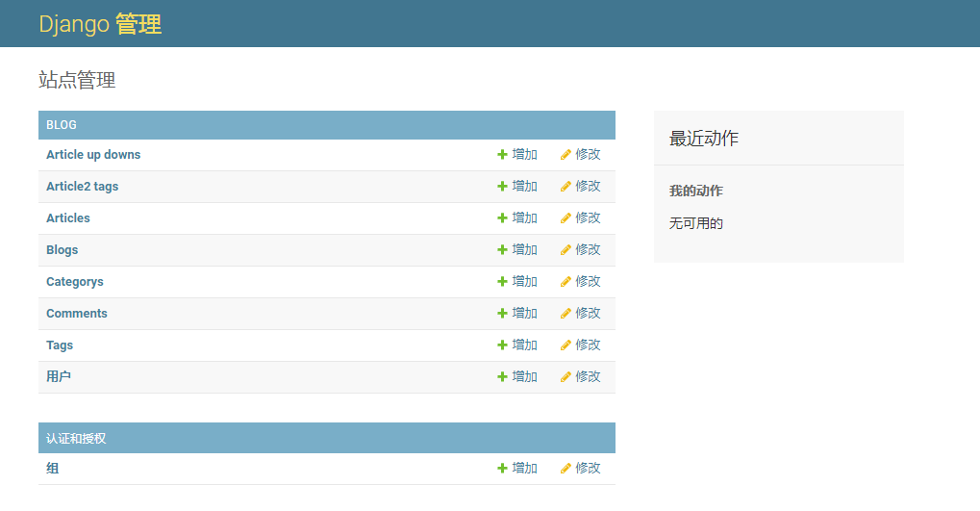The height and width of the screenshot is (511, 980).
Task: Click the green plus icon for Article up downs
Action: tap(502, 155)
